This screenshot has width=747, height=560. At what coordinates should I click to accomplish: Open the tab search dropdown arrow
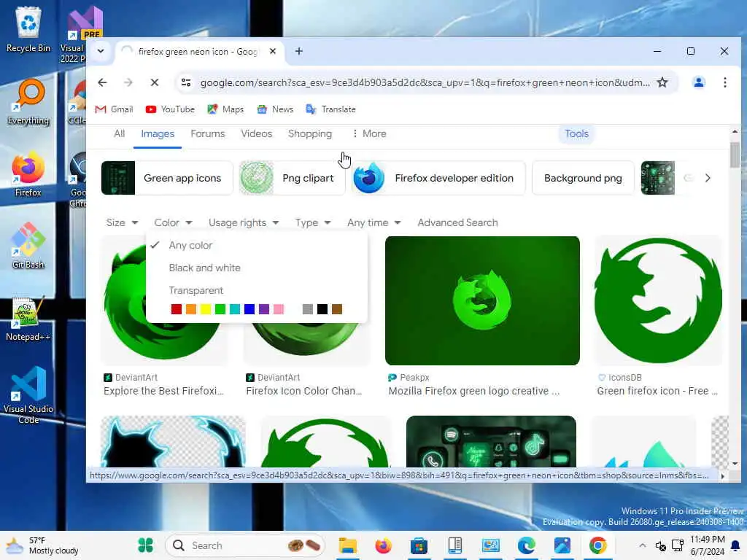click(x=101, y=51)
